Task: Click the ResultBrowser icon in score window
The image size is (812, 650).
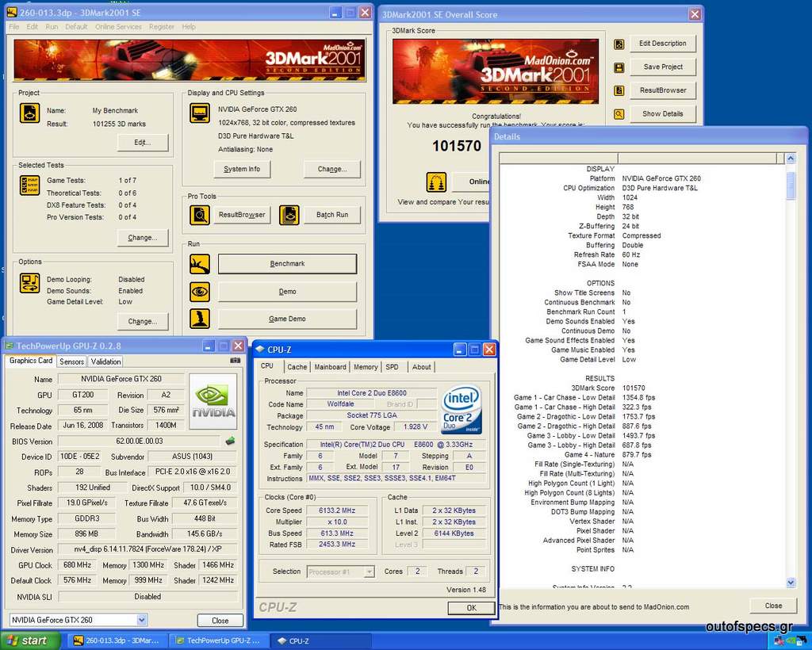Action: point(619,90)
